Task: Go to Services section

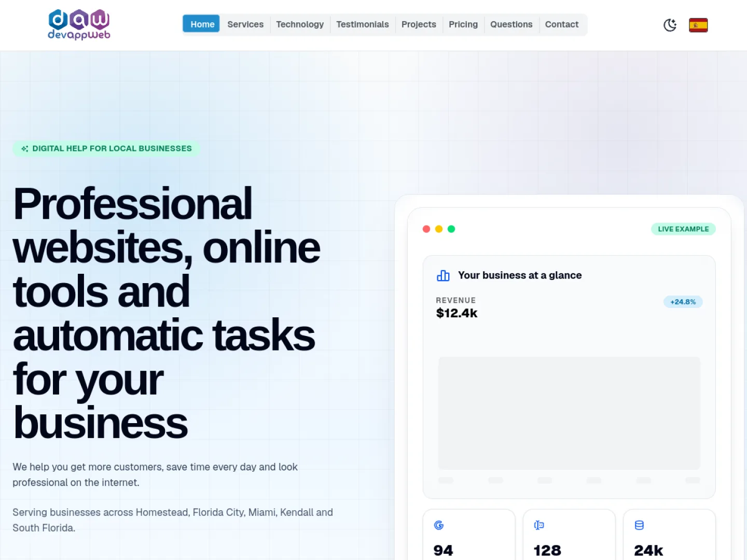Action: 245,24
